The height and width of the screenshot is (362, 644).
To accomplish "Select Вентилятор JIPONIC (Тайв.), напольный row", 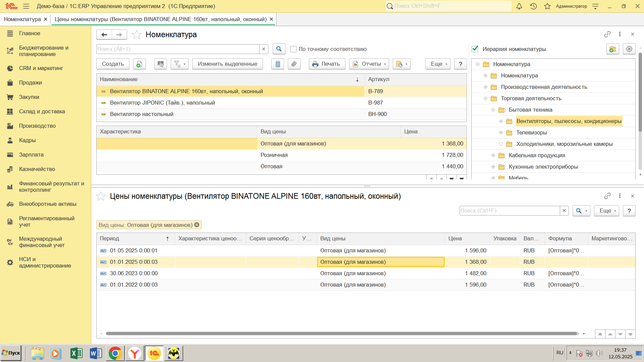I will [x=281, y=103].
